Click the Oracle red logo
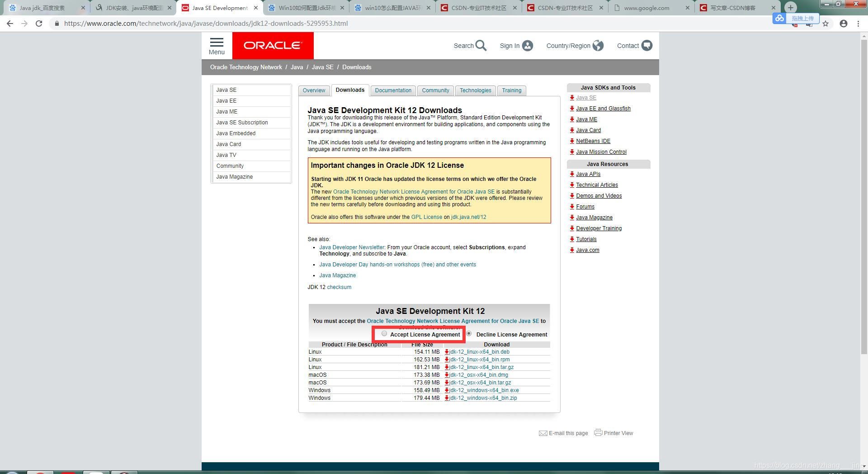 pyautogui.click(x=273, y=46)
